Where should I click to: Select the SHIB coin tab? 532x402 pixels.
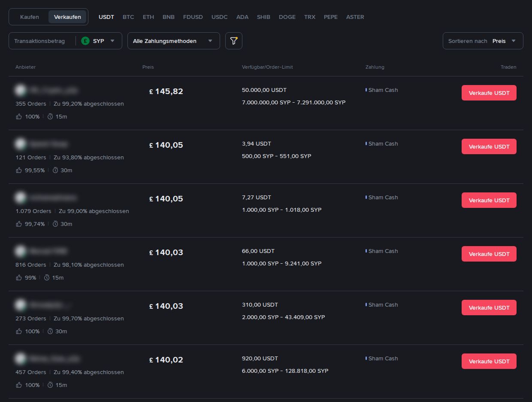263,17
